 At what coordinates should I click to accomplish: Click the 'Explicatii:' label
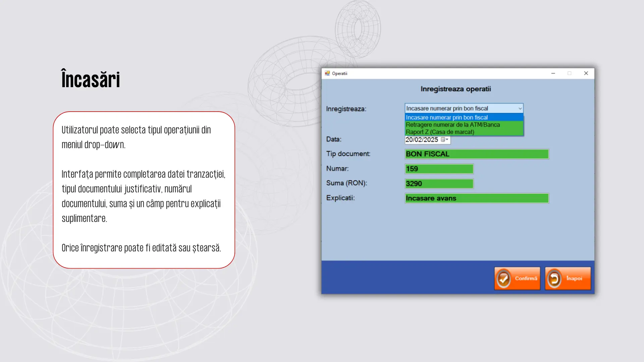pos(340,198)
